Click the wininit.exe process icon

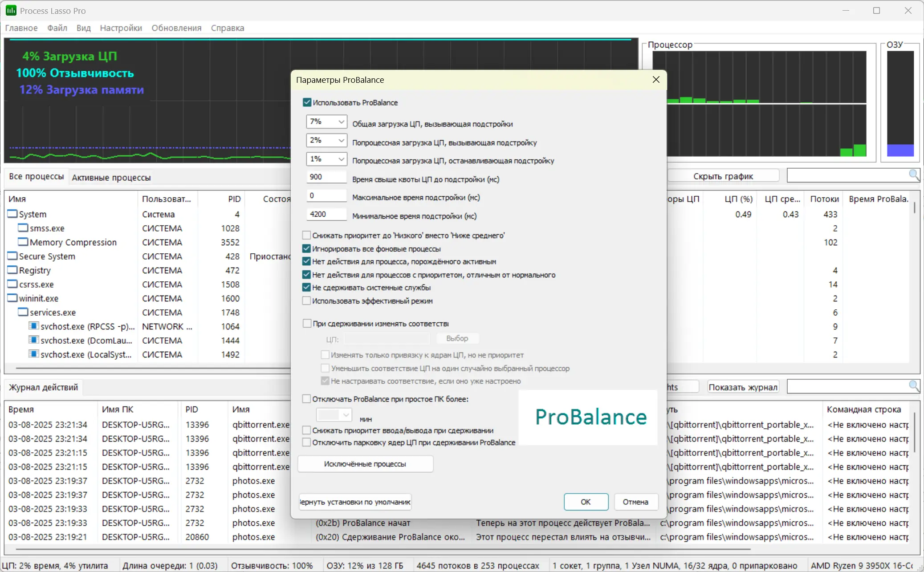(x=12, y=298)
